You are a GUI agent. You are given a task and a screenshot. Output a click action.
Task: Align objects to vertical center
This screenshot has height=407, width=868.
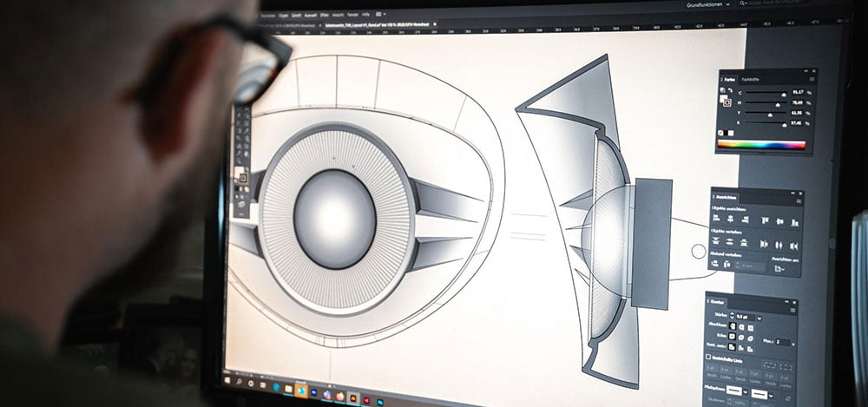pos(779,221)
